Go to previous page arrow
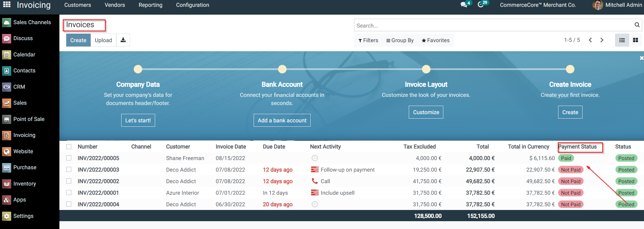The width and height of the screenshot is (644, 229). click(590, 40)
